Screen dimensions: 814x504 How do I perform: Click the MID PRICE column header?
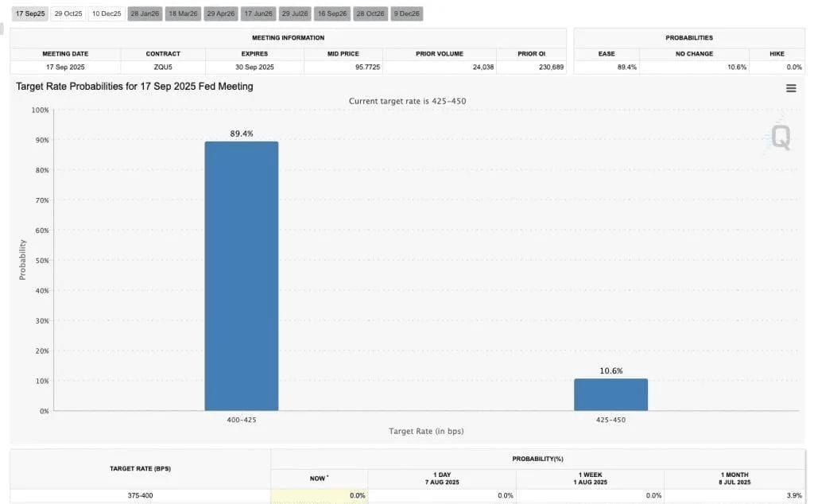(x=343, y=53)
